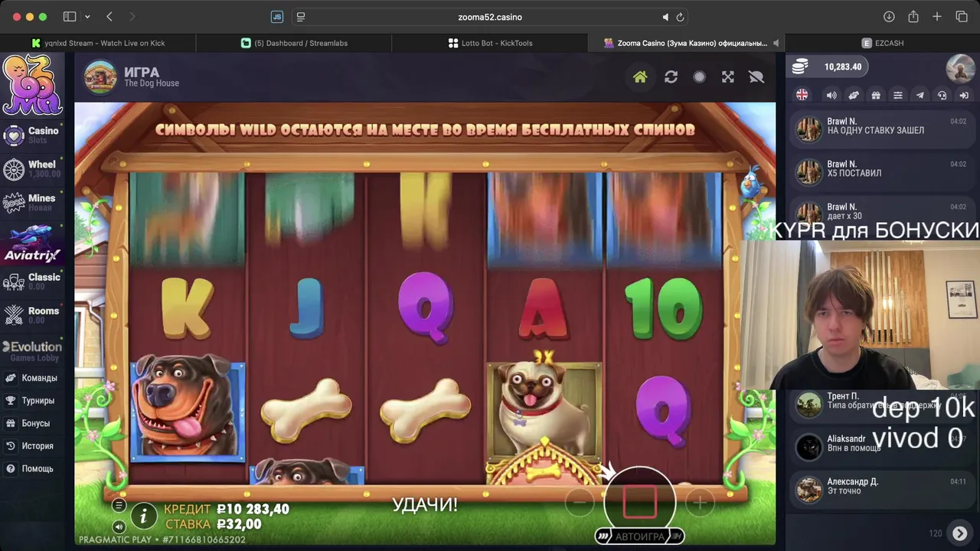980x551 pixels.
Task: Open support headset icon
Action: tap(942, 95)
